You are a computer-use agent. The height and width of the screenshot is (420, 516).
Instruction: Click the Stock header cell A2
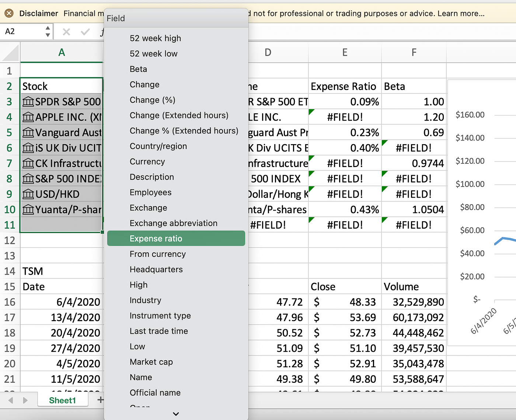62,86
